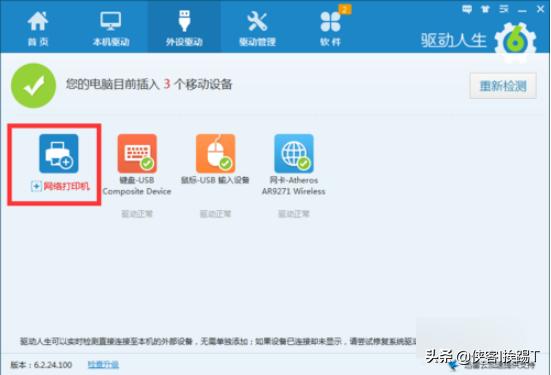This screenshot has width=551, height=375.
Task: Click the 重新检测 button
Action: click(x=503, y=86)
